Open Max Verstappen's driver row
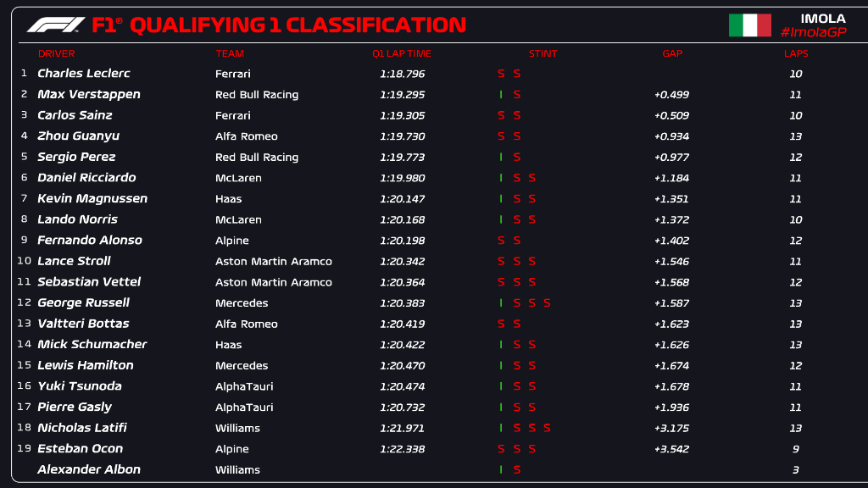The image size is (868, 488). point(89,94)
